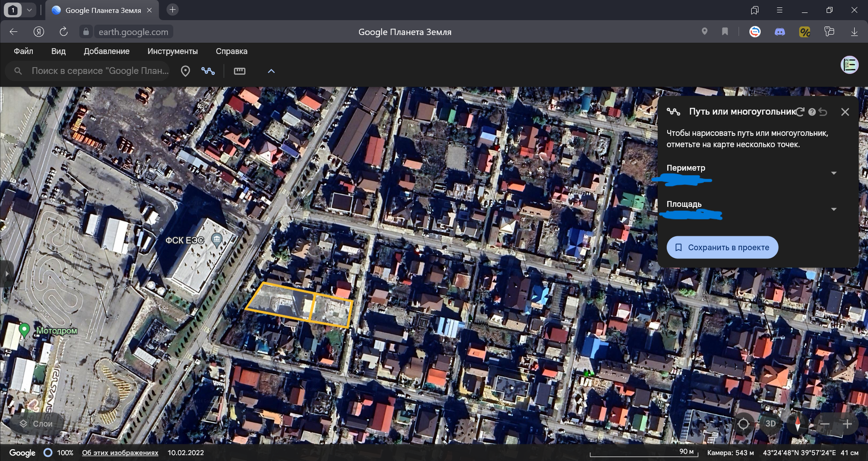
Task: Open the Об этих изображениях link
Action: pos(120,452)
